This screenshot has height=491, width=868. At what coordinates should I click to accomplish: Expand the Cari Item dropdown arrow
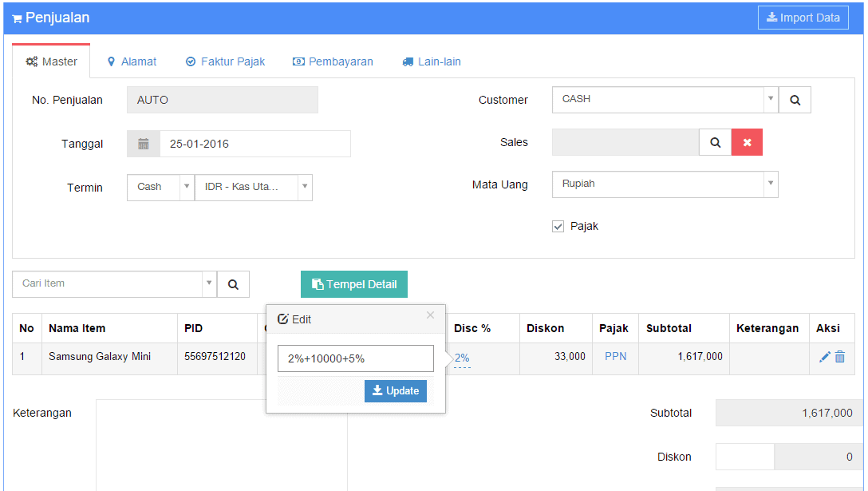click(x=209, y=283)
